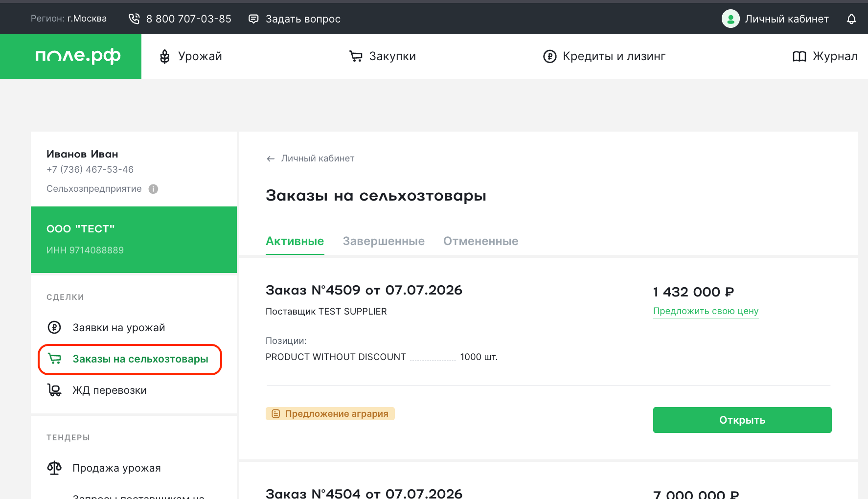Go back via Личный кабинет breadcrumb arrow
The height and width of the screenshot is (499, 868).
271,159
